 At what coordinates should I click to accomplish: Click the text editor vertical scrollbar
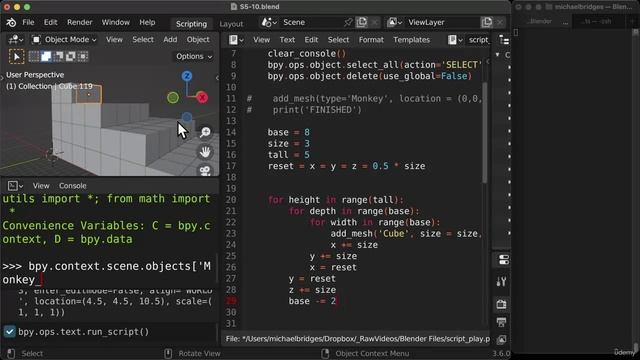tap(484, 133)
